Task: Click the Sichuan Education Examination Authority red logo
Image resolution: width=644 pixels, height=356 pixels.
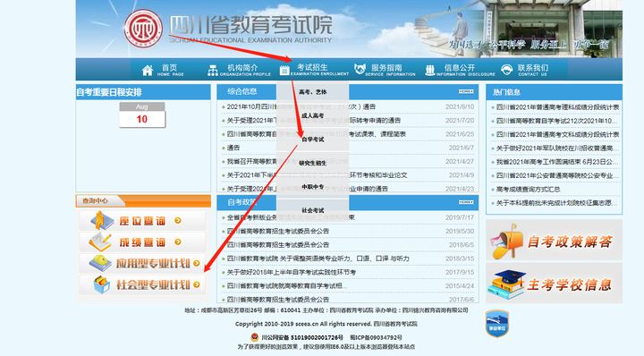Action: [143, 29]
